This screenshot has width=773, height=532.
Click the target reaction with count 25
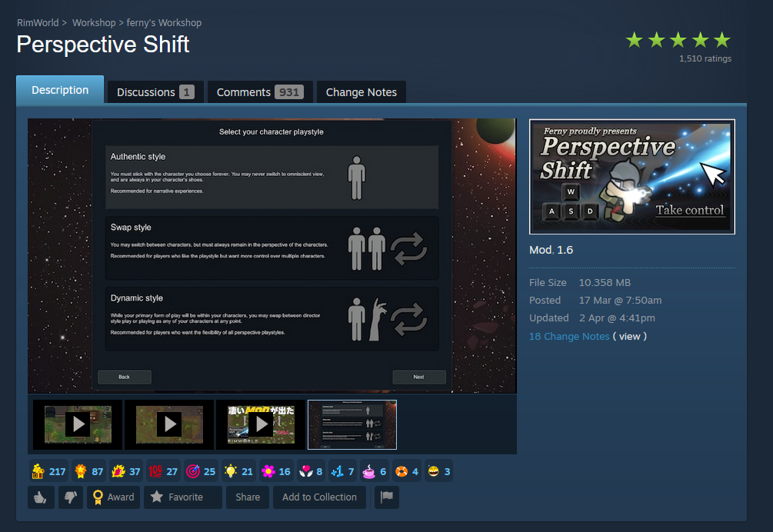pyautogui.click(x=201, y=471)
